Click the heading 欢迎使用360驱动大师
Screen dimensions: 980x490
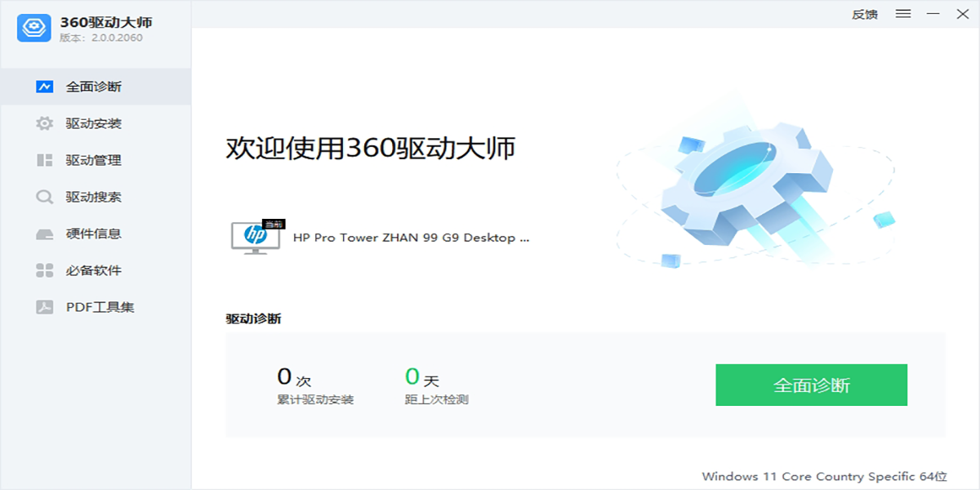coord(371,148)
